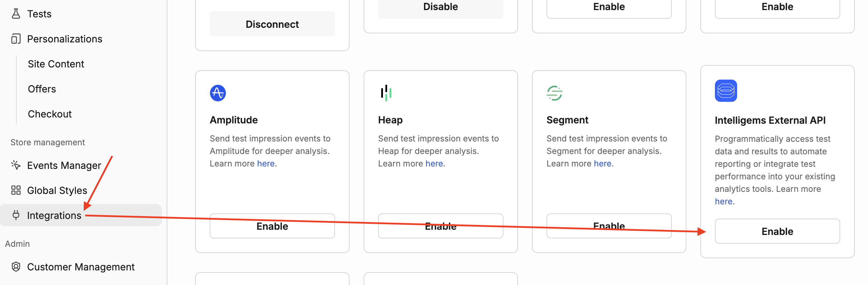Click the Events Manager sparkle icon
Image resolution: width=868 pixels, height=285 pixels.
[x=16, y=165]
